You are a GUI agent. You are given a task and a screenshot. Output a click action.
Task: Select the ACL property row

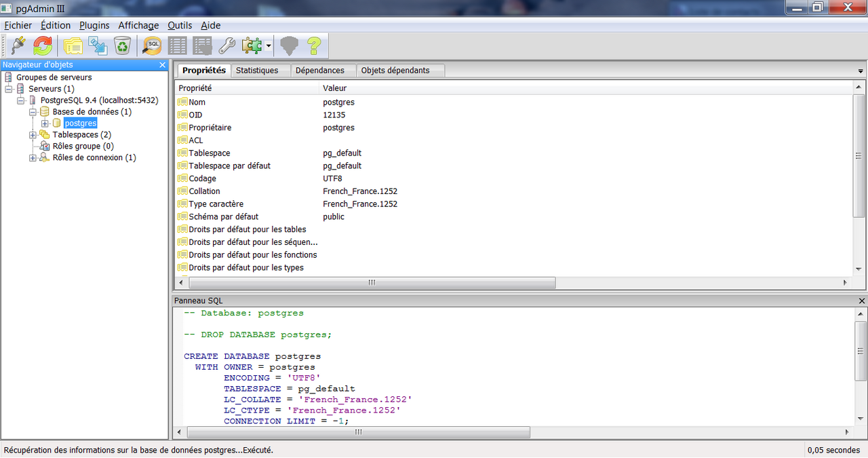(x=514, y=140)
